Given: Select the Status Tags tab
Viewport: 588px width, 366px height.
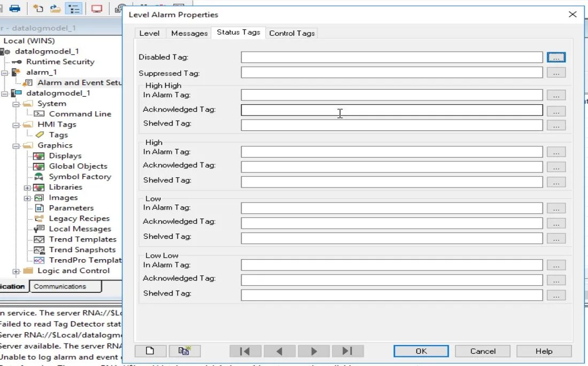Looking at the screenshot, I should click(238, 32).
